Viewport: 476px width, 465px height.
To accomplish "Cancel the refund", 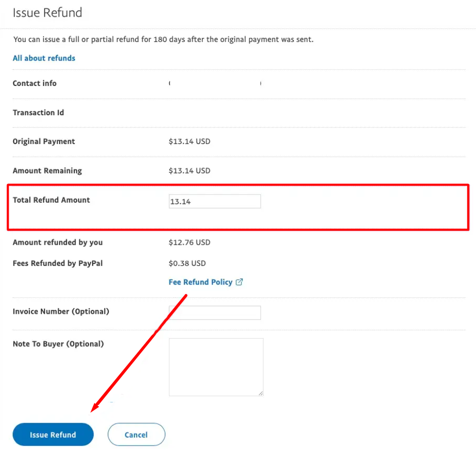I will (x=136, y=434).
